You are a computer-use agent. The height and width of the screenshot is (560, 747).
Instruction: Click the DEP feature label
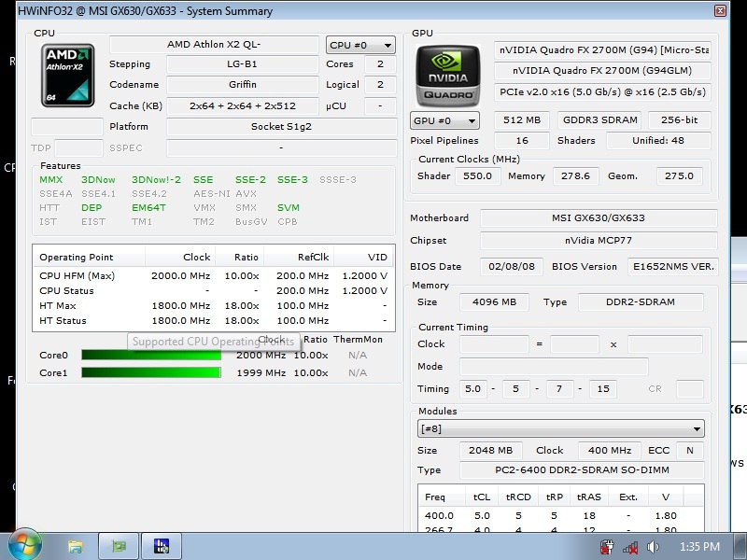point(92,207)
